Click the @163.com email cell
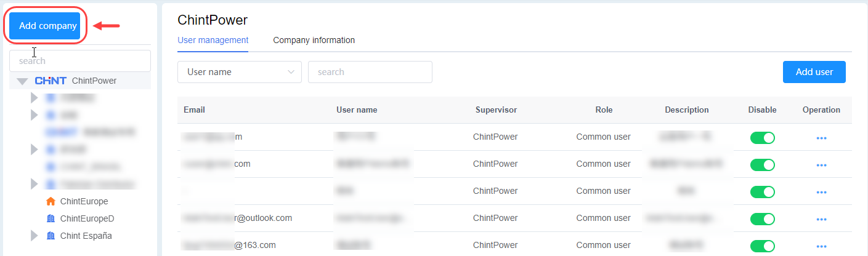 [229, 245]
